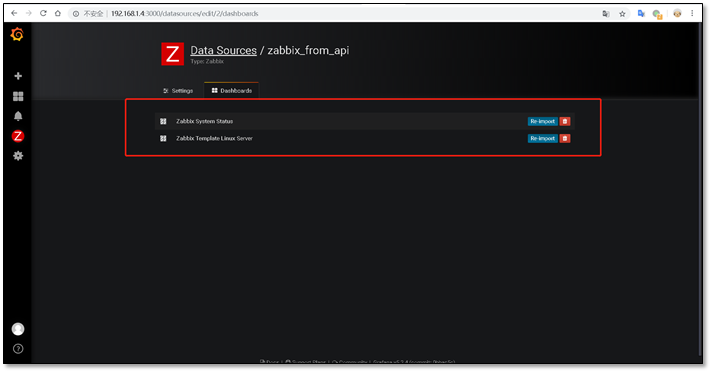Go back using the browser back arrow
This screenshot has width=712, height=373.
pos(14,14)
